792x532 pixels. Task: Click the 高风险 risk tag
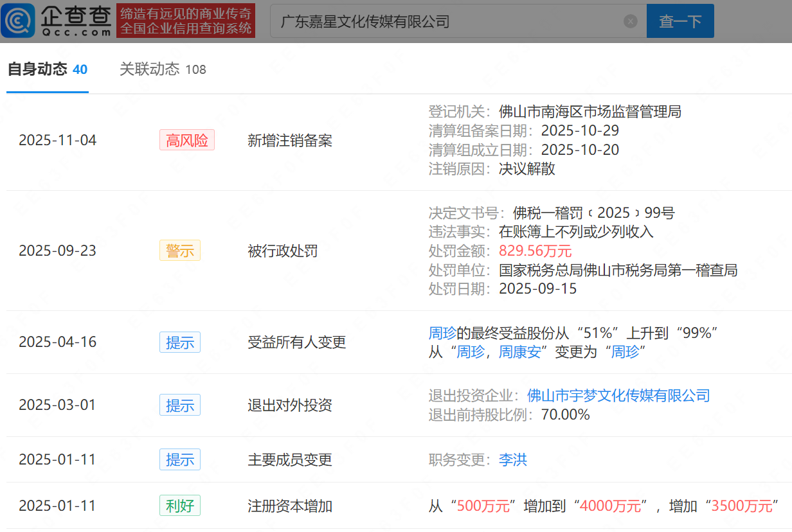point(186,141)
